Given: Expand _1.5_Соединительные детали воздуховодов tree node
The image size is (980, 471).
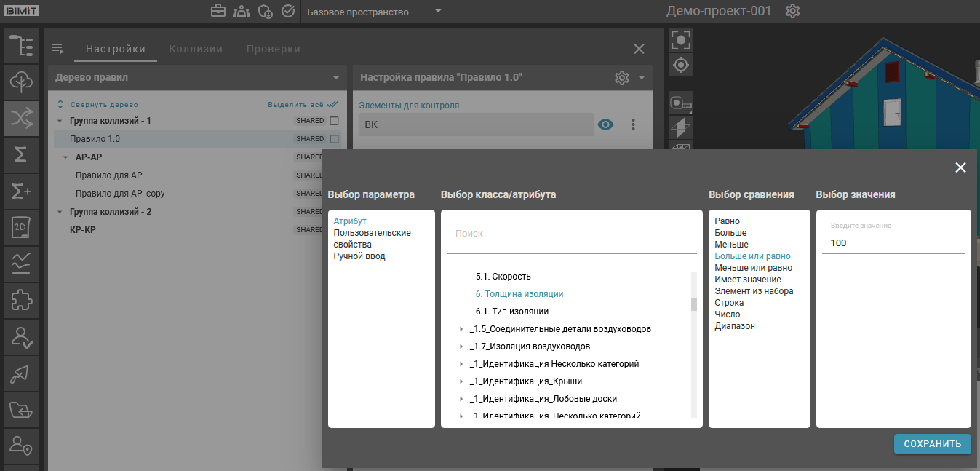Looking at the screenshot, I should [x=461, y=329].
